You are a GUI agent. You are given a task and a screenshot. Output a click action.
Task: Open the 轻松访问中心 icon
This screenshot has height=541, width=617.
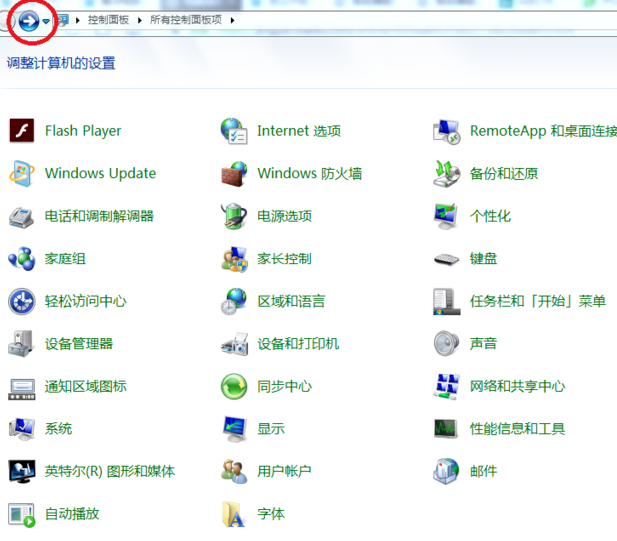click(22, 301)
